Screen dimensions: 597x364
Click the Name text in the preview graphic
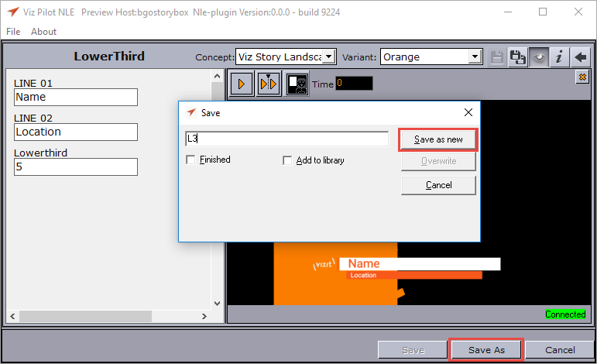[x=364, y=263]
